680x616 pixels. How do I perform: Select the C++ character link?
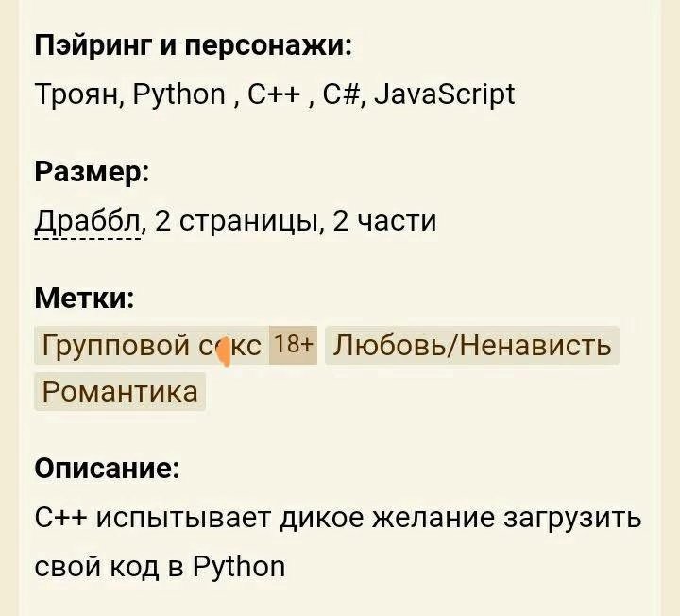[275, 94]
